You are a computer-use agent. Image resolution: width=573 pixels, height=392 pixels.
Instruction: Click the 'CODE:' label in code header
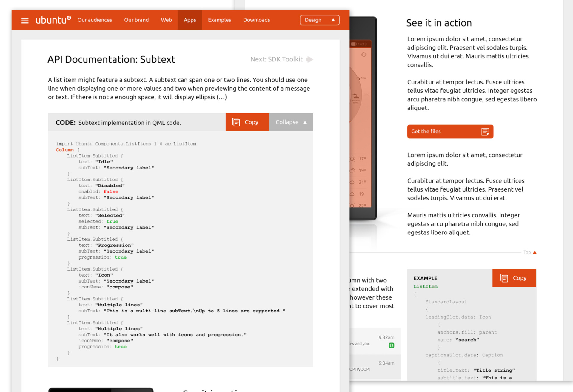[66, 123]
